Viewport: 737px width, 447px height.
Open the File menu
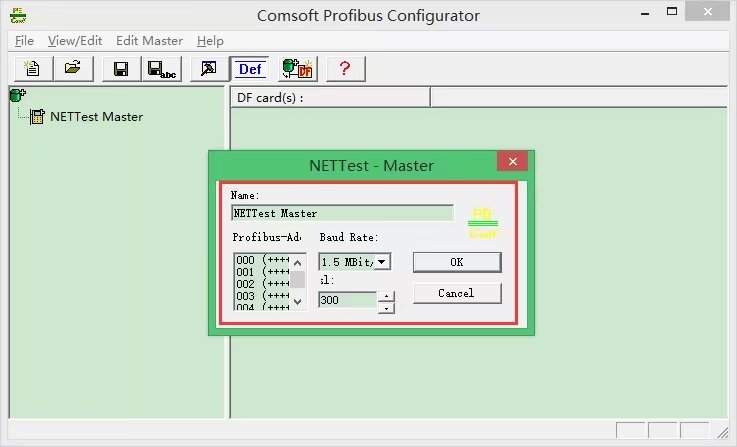[24, 41]
